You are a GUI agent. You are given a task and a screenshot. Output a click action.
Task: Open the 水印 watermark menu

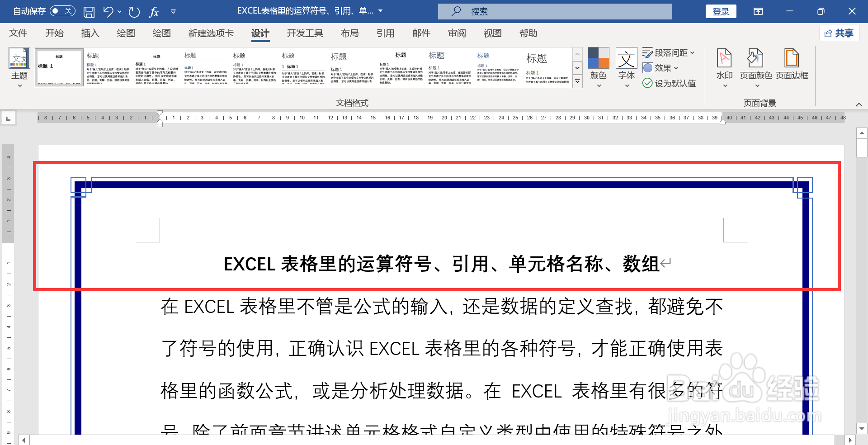(x=724, y=67)
